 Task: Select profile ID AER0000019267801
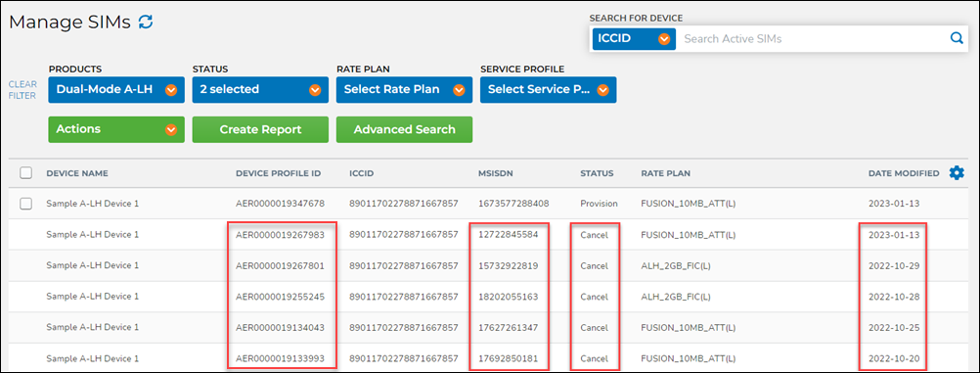pos(280,265)
